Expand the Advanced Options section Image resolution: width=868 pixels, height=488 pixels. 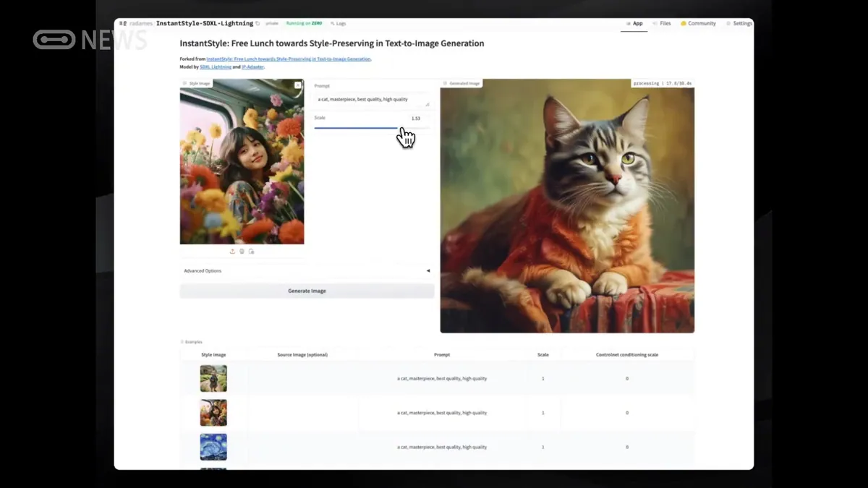point(307,270)
